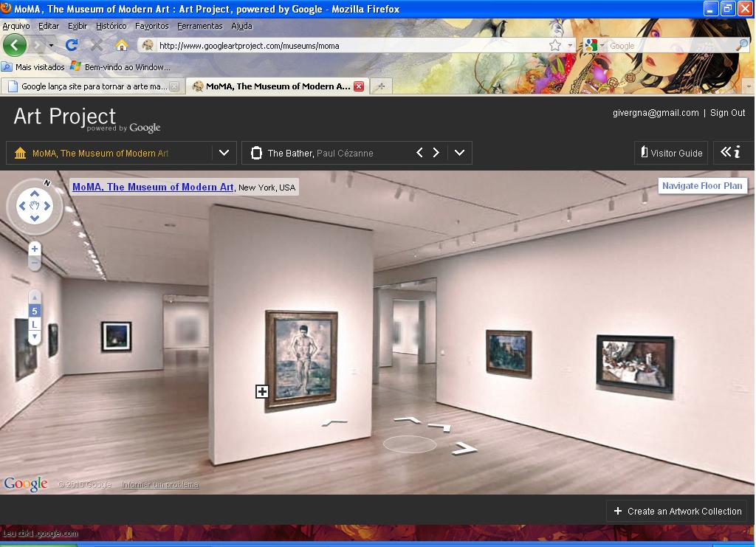This screenshot has height=547, width=756.
Task: Reload the page with the refresh icon
Action: tap(72, 45)
